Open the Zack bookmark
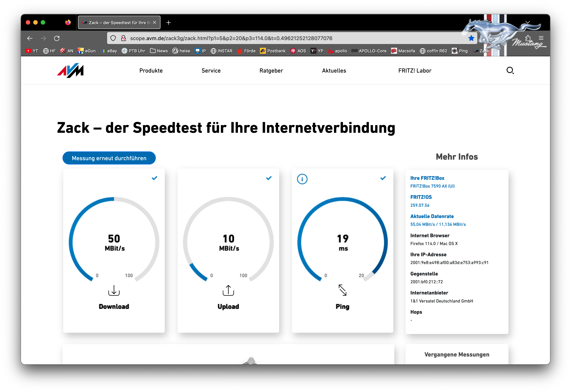The height and width of the screenshot is (392, 571). click(x=481, y=51)
